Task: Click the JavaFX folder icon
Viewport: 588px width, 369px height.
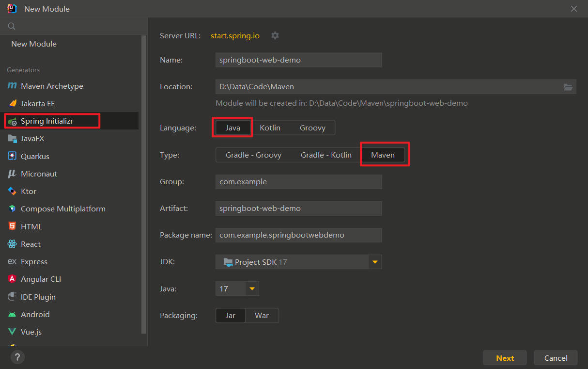Action: coord(12,139)
